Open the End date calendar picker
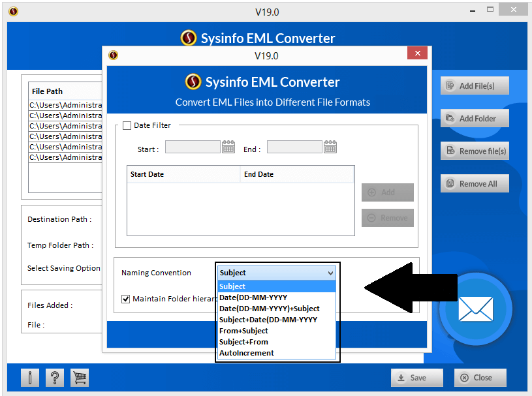 (x=330, y=147)
